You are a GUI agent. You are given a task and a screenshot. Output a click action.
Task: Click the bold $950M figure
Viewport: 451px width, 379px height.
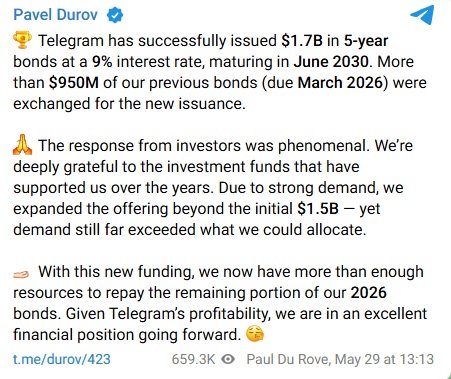[74, 83]
